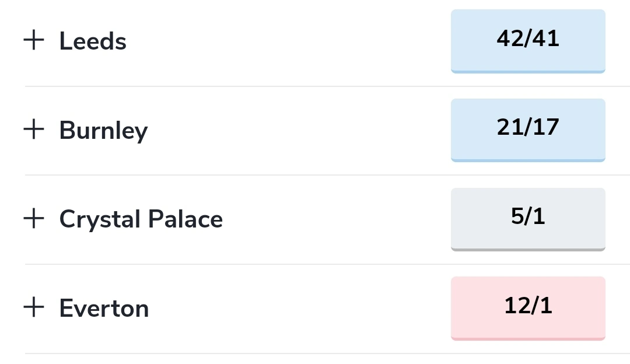630x364 pixels.
Task: Toggle the pink 12/1 odds box
Action: pyautogui.click(x=528, y=307)
